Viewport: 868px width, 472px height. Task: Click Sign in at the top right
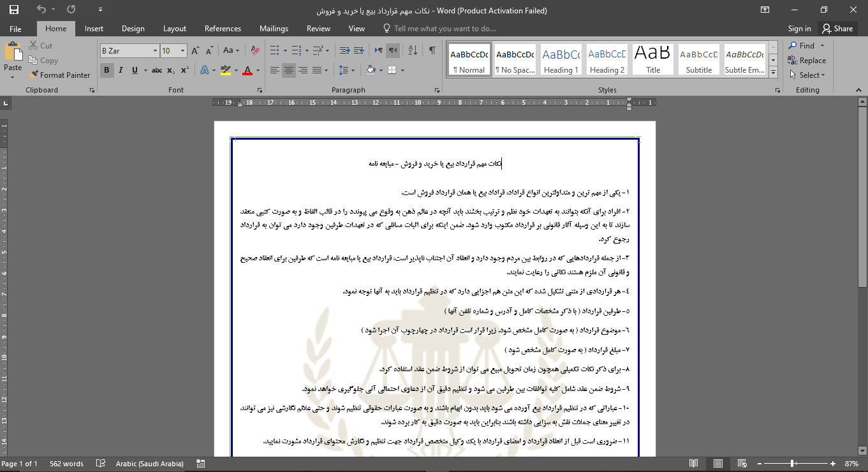[799, 29]
